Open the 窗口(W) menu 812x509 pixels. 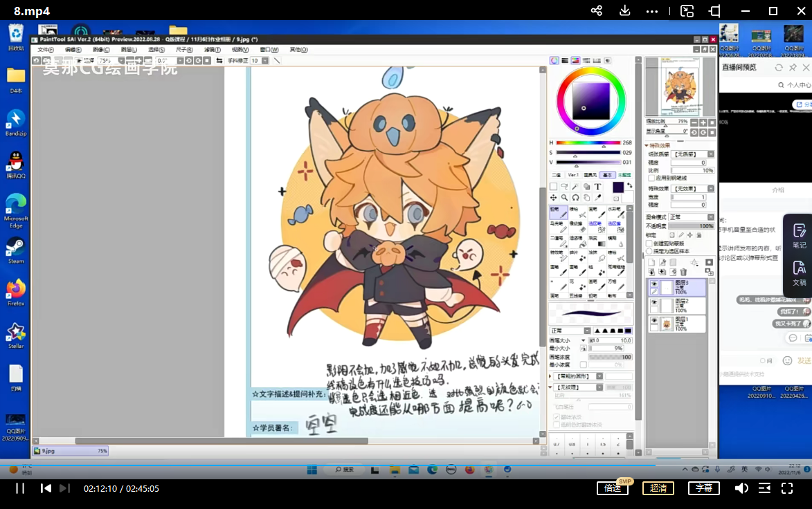(x=269, y=50)
